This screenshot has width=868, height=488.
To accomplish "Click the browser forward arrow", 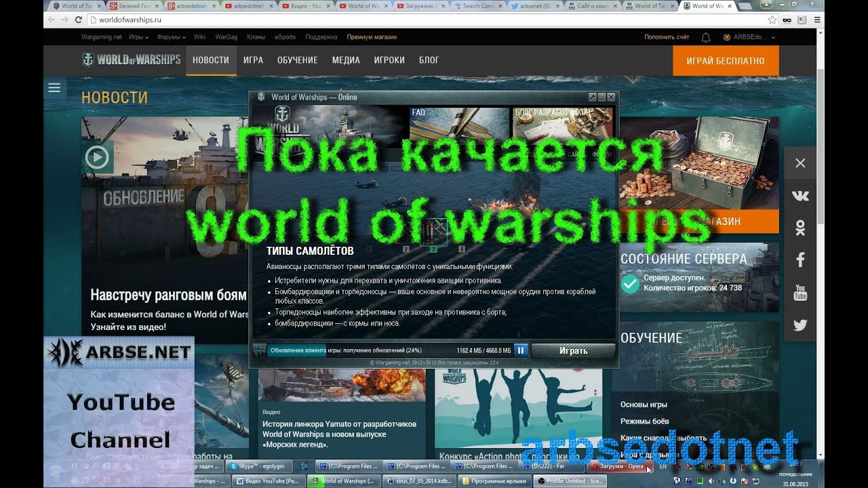I will tap(64, 20).
